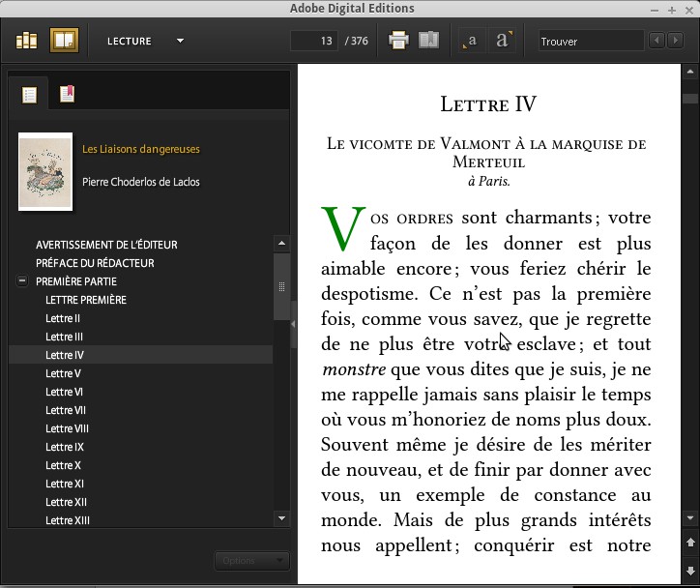700x588 pixels.
Task: Go to Lettre III
Action: 64,337
